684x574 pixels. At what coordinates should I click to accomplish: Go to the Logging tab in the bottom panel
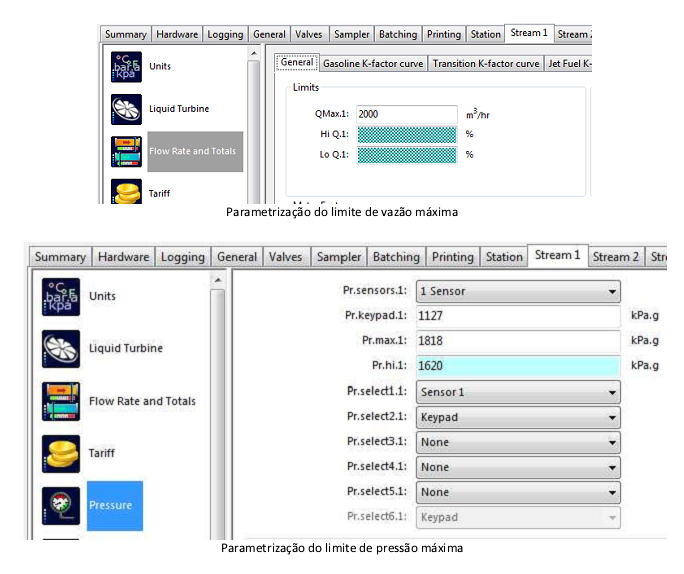[183, 257]
